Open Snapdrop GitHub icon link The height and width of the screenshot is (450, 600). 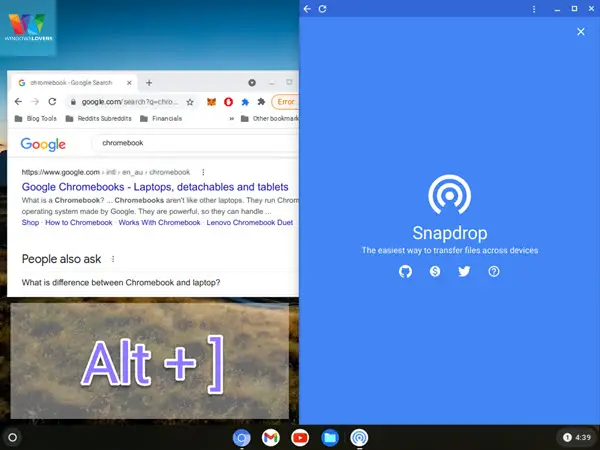pyautogui.click(x=405, y=271)
